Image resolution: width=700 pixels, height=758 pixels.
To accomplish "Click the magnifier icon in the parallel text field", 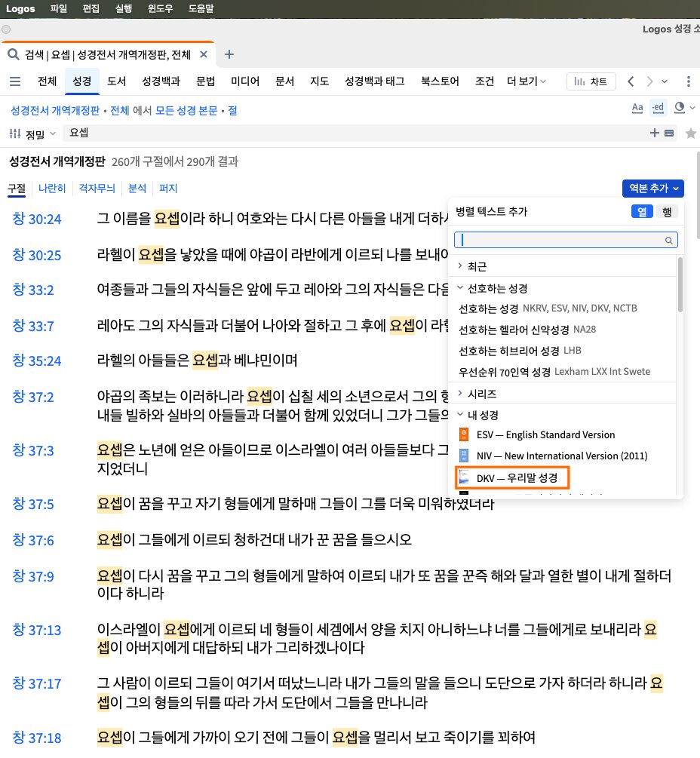I will click(x=668, y=241).
